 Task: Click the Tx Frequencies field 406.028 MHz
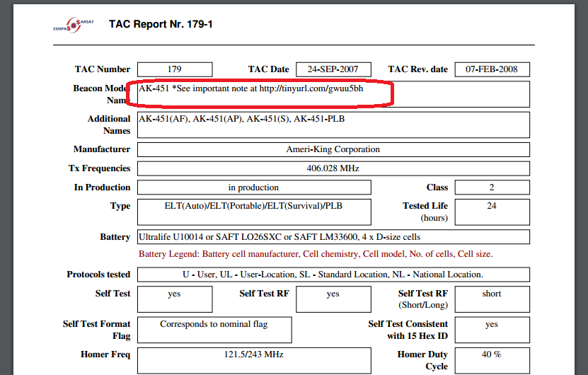333,169
